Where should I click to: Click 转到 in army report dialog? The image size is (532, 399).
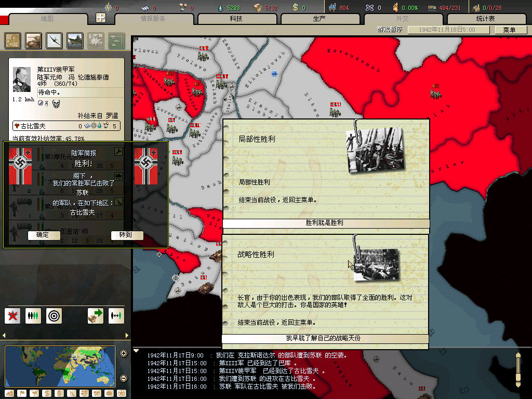(x=127, y=235)
